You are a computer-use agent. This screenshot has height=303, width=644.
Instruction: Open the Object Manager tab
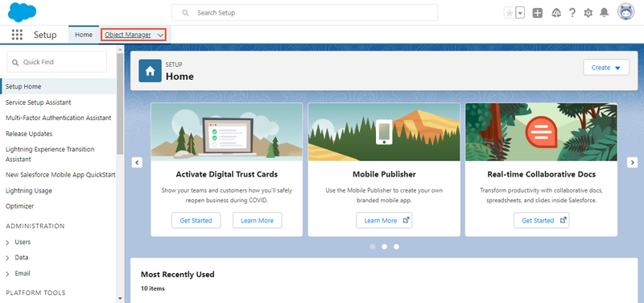coord(128,35)
